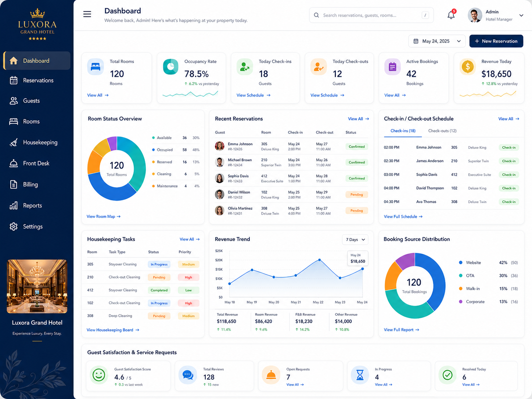532x399 pixels.
Task: Click View Full Schedule link
Action: click(x=403, y=217)
